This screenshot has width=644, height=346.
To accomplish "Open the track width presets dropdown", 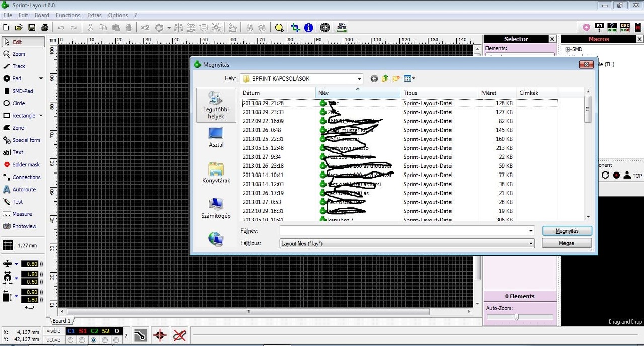I will [16, 264].
